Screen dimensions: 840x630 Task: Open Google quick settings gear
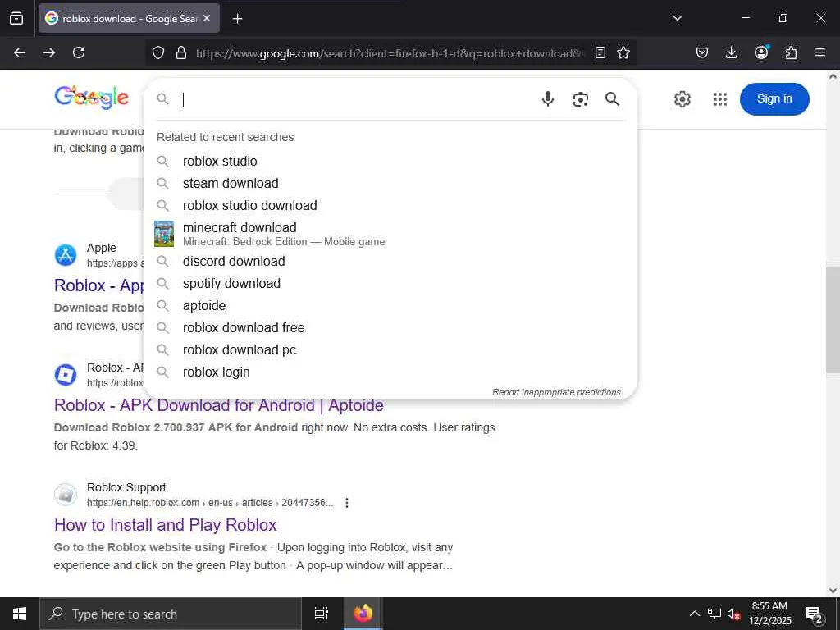[682, 99]
